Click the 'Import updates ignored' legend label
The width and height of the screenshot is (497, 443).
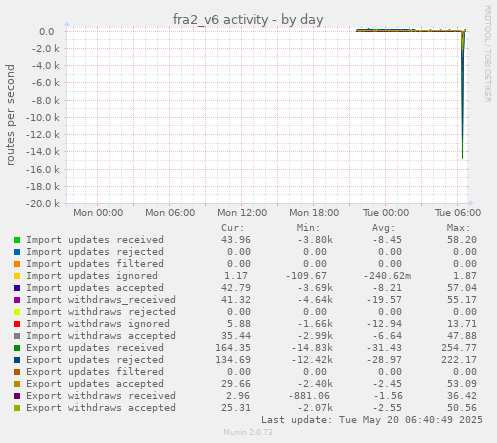coord(92,276)
